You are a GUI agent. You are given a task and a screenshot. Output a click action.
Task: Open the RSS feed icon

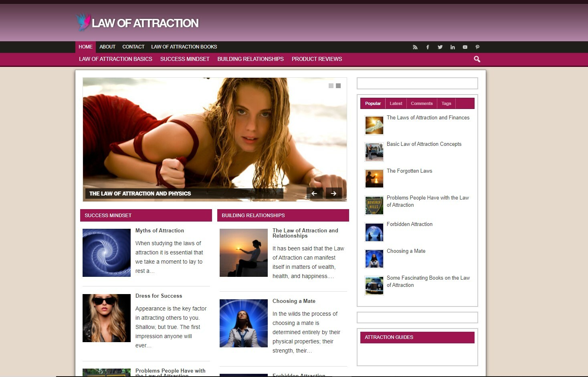415,47
